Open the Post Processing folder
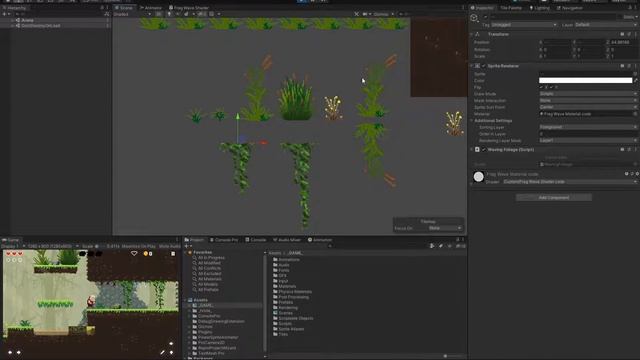This screenshot has width=640, height=360. click(291, 297)
